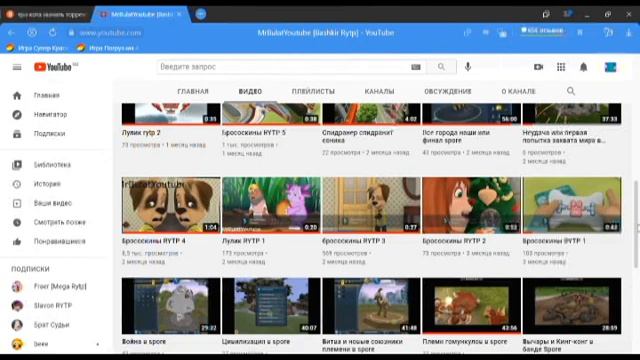The width and height of the screenshot is (640, 360).
Task: Open ПЛЕЙЛИСТЫ channel tab
Action: coord(313,91)
